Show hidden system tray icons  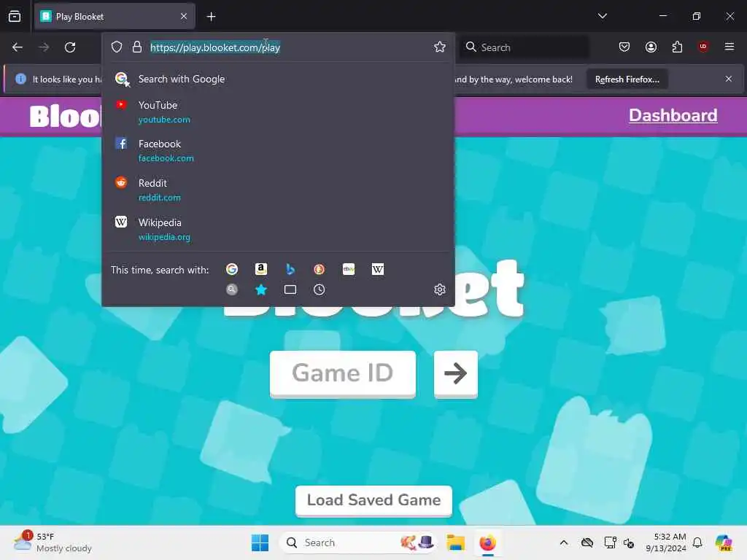pyautogui.click(x=564, y=542)
